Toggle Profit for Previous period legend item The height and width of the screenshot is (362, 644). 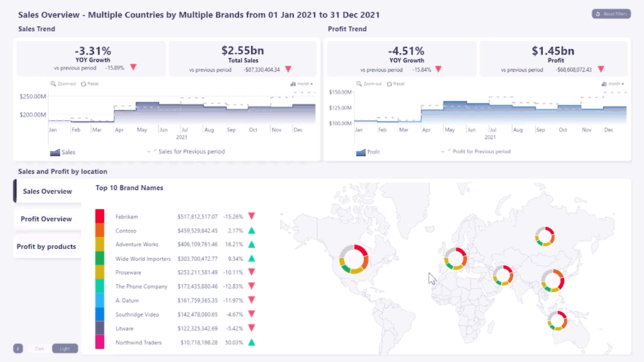click(476, 151)
